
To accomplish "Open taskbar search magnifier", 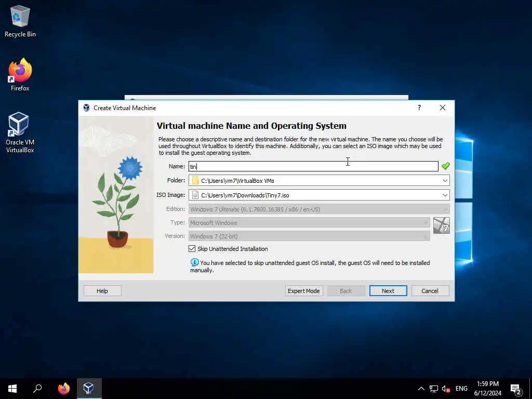I will click(x=37, y=389).
